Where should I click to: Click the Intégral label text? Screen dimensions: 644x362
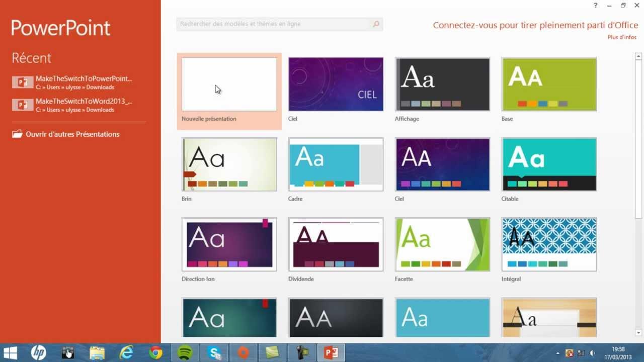pos(511,279)
